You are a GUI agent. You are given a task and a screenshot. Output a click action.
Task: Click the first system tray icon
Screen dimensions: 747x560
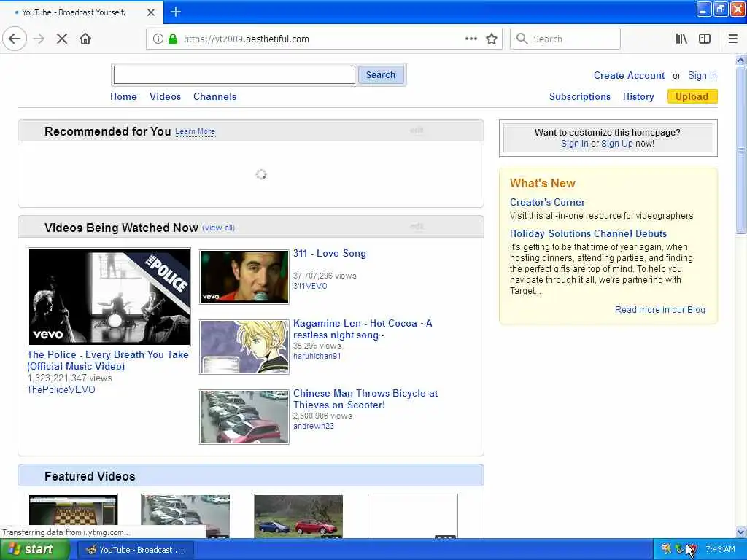pyautogui.click(x=666, y=550)
